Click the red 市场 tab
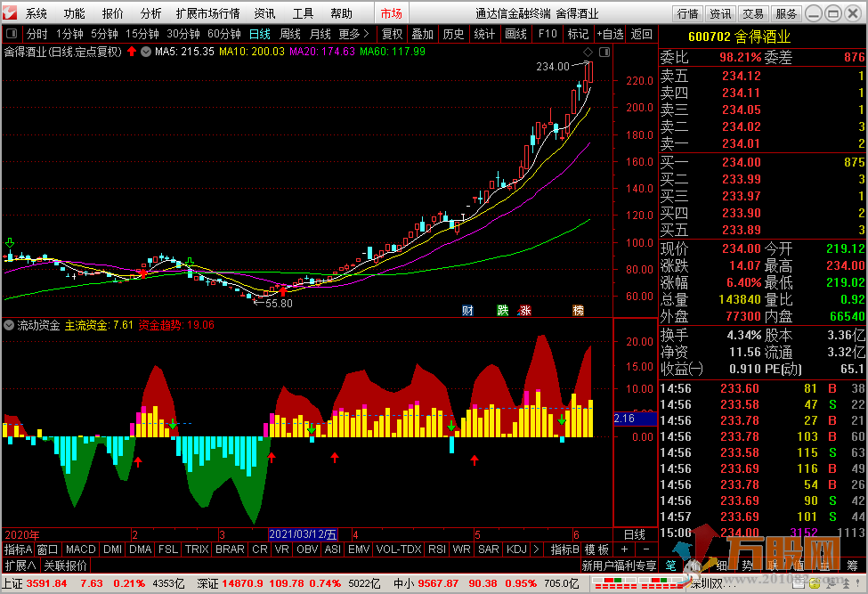 pos(392,13)
